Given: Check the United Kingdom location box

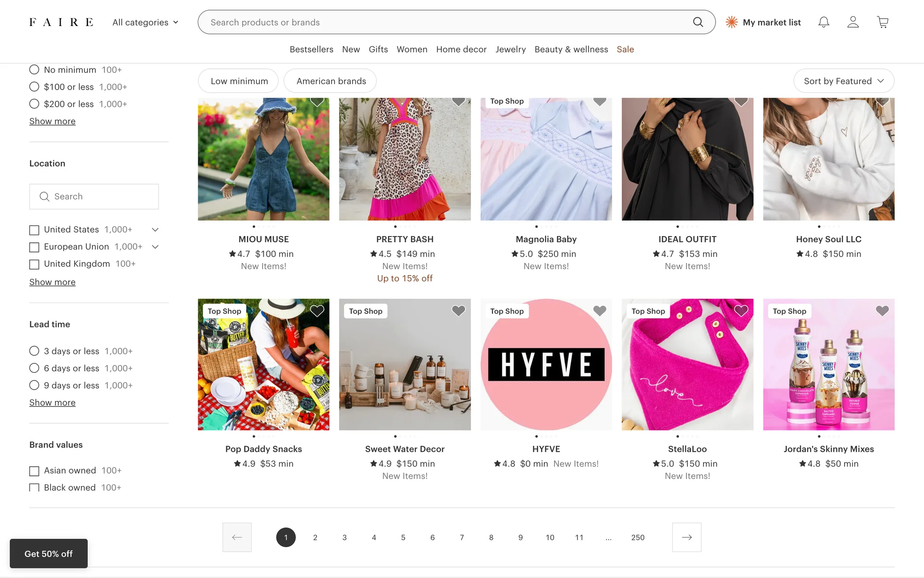Looking at the screenshot, I should (x=34, y=264).
